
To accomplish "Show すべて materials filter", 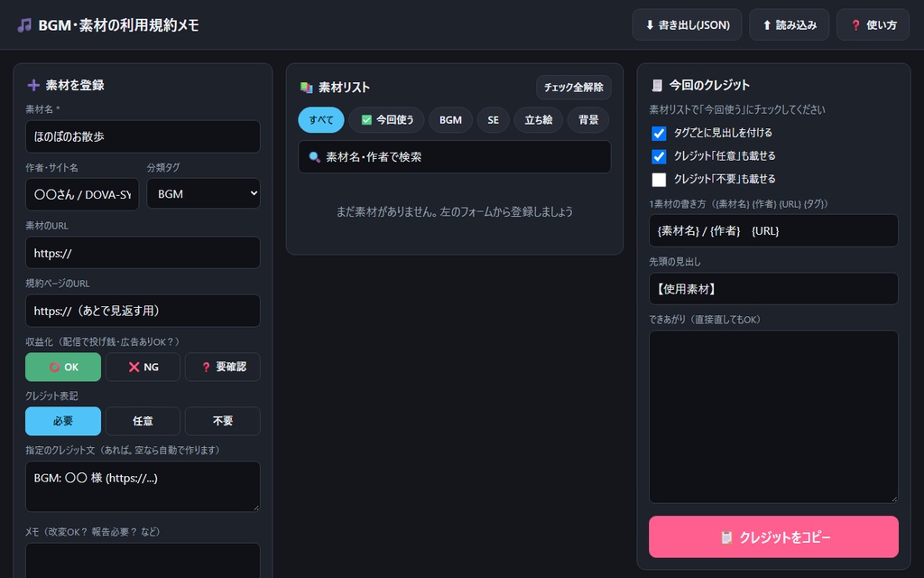I will click(x=321, y=120).
